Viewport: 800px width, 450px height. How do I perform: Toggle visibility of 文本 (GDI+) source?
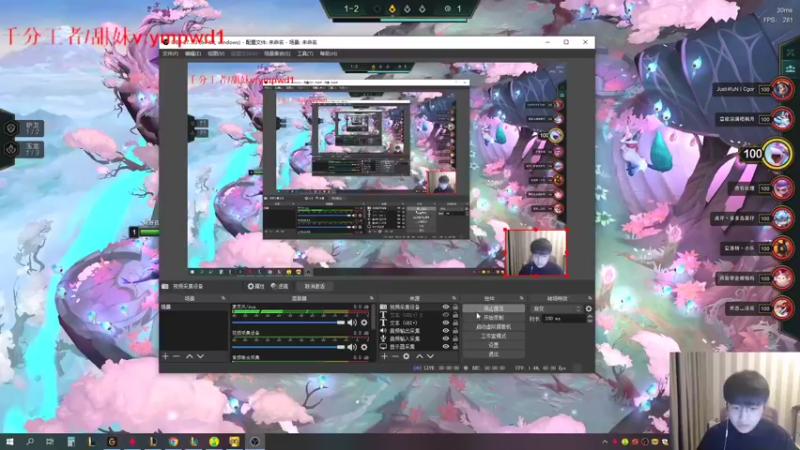coord(445,323)
